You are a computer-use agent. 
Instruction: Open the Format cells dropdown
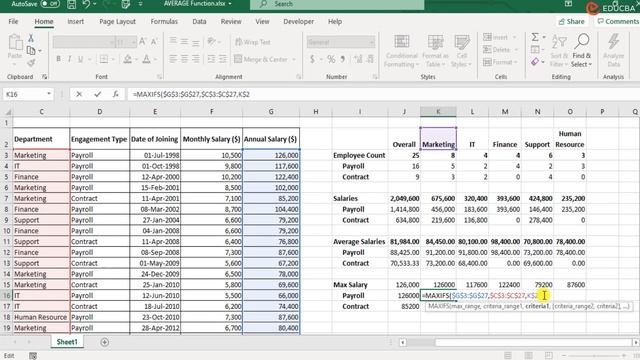click(x=500, y=62)
